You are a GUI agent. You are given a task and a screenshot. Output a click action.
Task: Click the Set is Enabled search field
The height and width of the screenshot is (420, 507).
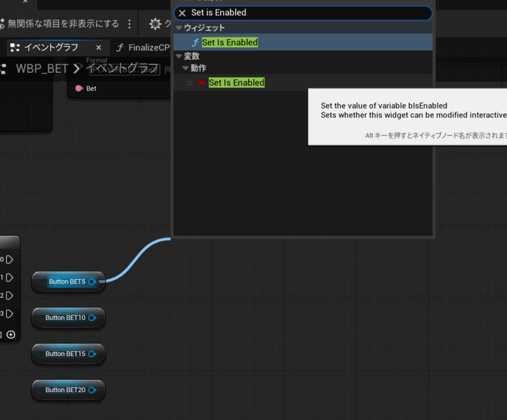(x=307, y=13)
